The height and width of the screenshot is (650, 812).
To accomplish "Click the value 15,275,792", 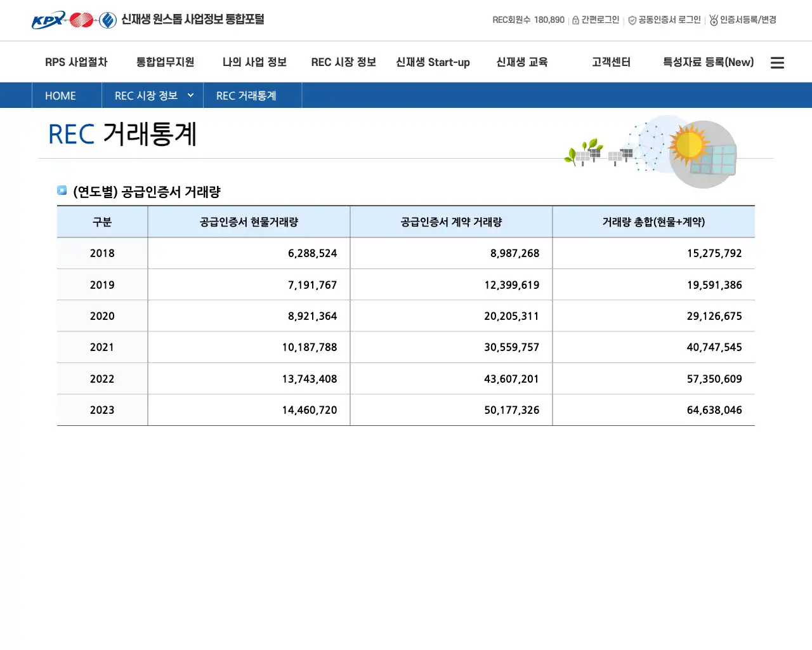I will 714,253.
